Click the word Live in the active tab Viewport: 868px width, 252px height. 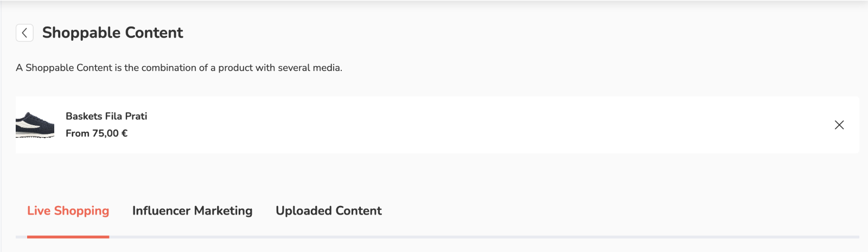[39, 211]
